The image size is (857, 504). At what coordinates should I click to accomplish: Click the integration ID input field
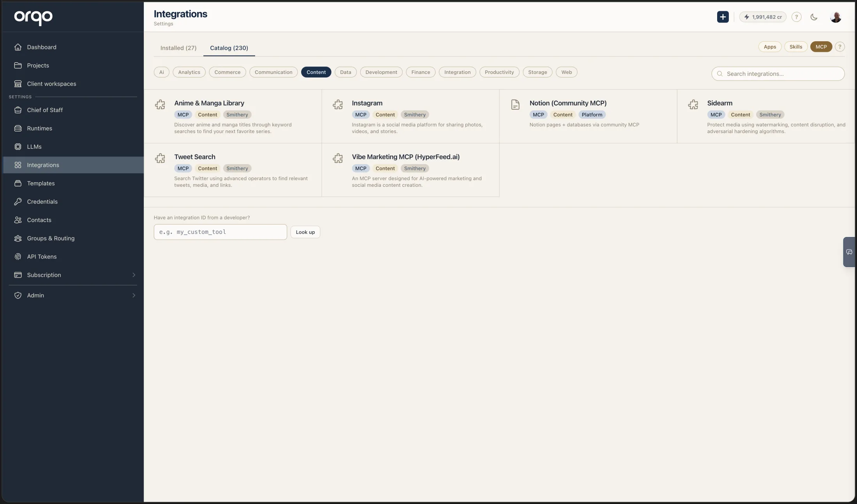[x=220, y=232]
